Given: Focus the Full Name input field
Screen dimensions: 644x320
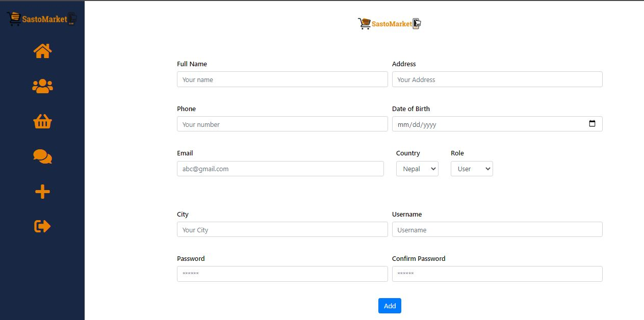Looking at the screenshot, I should tap(282, 79).
